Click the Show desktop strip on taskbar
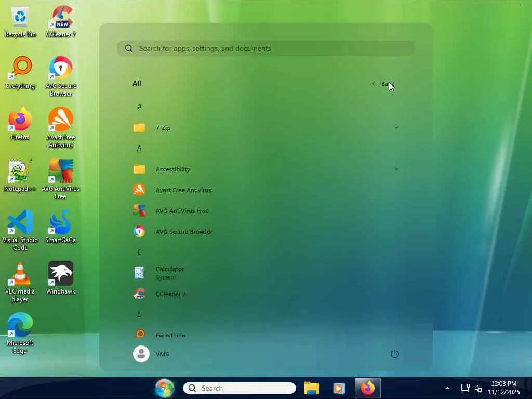This screenshot has height=399, width=532. [x=529, y=388]
